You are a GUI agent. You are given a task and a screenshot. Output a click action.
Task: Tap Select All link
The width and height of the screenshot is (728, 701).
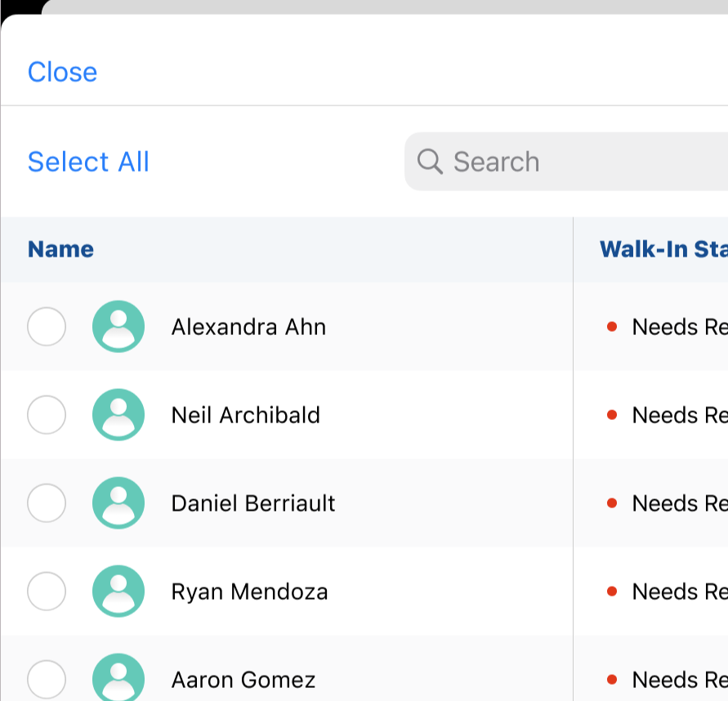point(88,162)
